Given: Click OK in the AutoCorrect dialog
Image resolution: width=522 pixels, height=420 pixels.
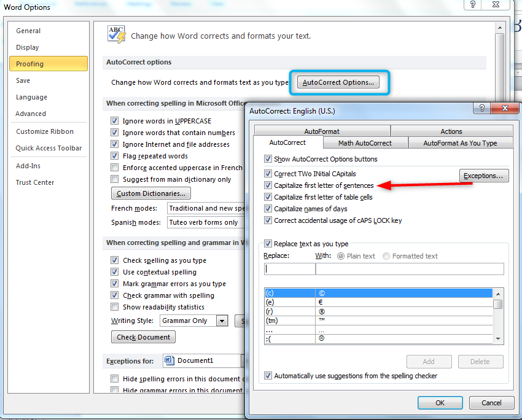Looking at the screenshot, I should pyautogui.click(x=440, y=403).
